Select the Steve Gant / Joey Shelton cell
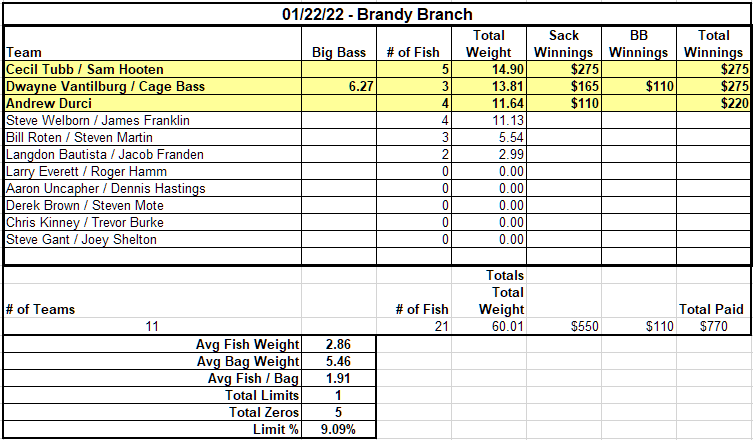The image size is (753, 440). [x=153, y=239]
